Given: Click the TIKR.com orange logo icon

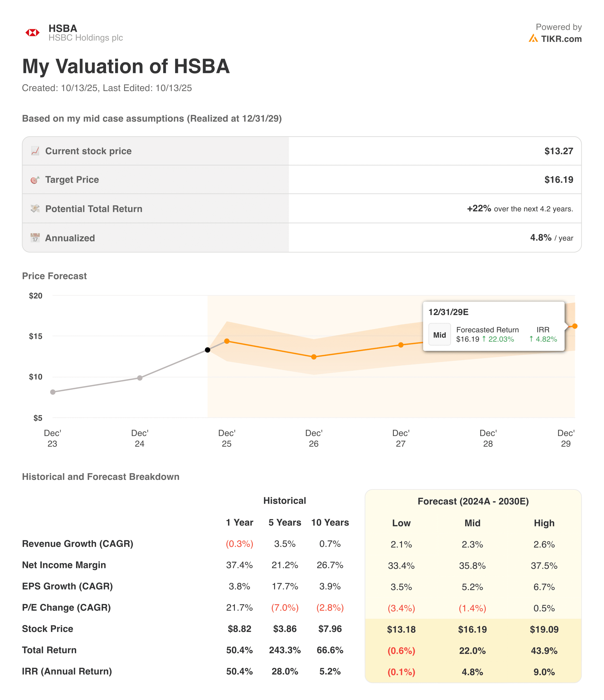Looking at the screenshot, I should pyautogui.click(x=533, y=39).
